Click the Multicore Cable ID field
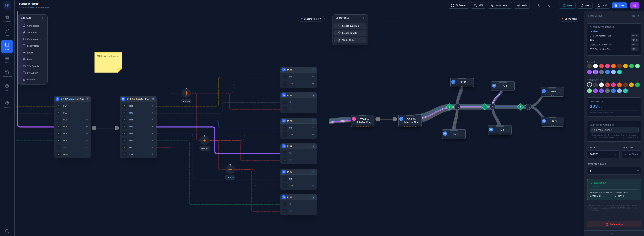 [614, 130]
